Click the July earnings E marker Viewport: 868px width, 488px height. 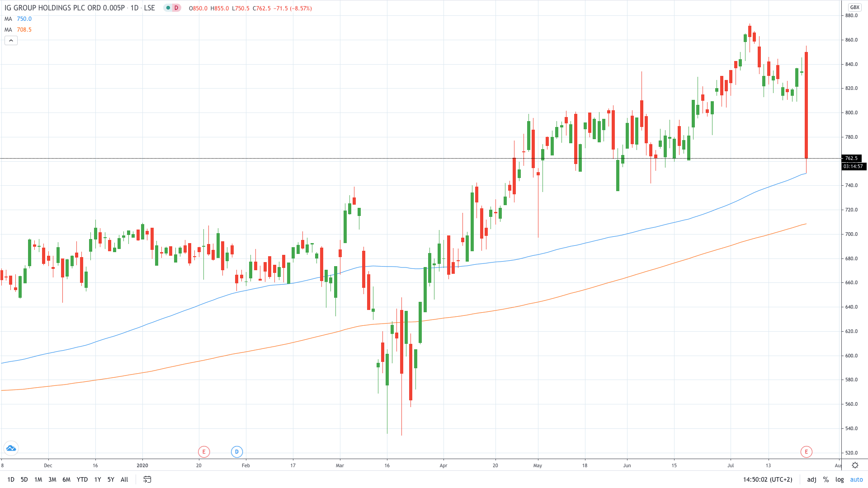click(x=806, y=451)
